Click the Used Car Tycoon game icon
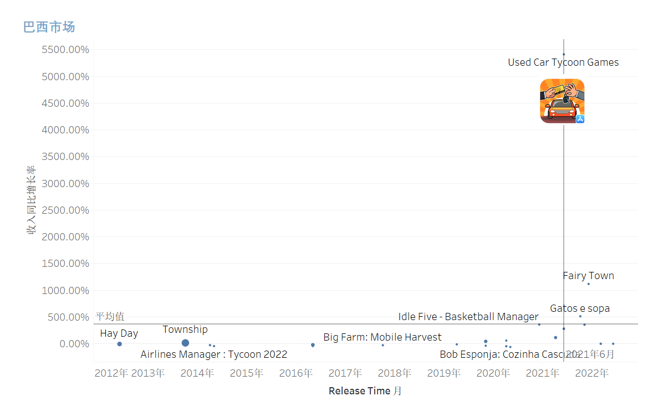Viewport: 660px width, 411px height. [x=562, y=101]
